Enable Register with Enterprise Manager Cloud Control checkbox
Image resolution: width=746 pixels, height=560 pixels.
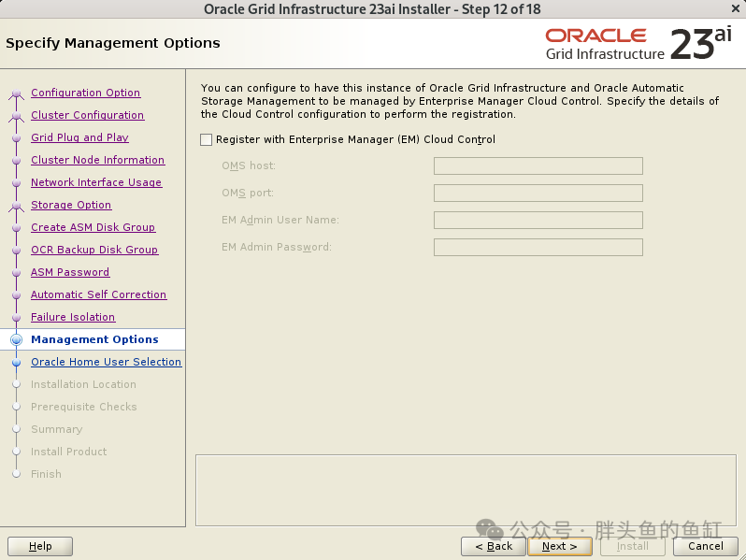pos(206,139)
